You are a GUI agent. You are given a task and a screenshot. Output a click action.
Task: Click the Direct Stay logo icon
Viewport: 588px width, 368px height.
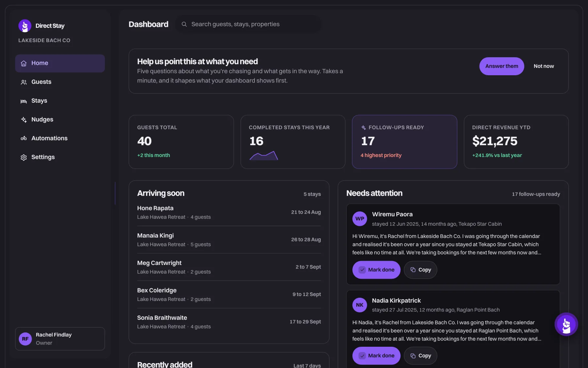(25, 26)
